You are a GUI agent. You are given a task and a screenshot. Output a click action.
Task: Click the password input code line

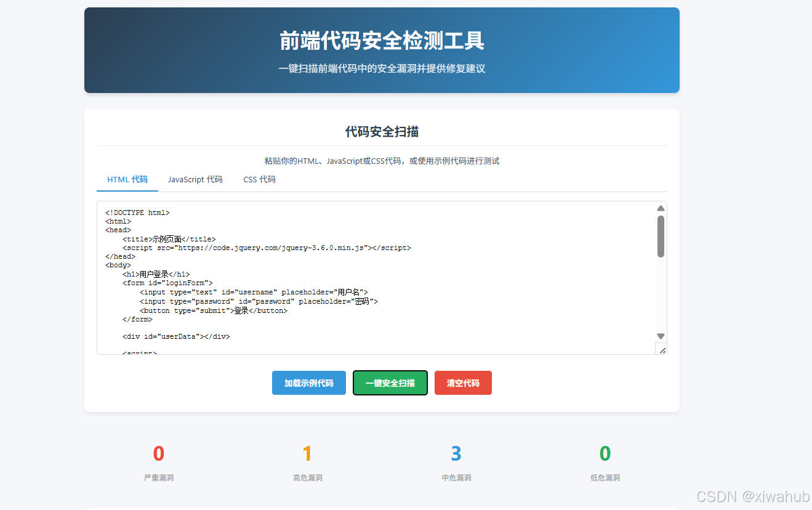259,301
